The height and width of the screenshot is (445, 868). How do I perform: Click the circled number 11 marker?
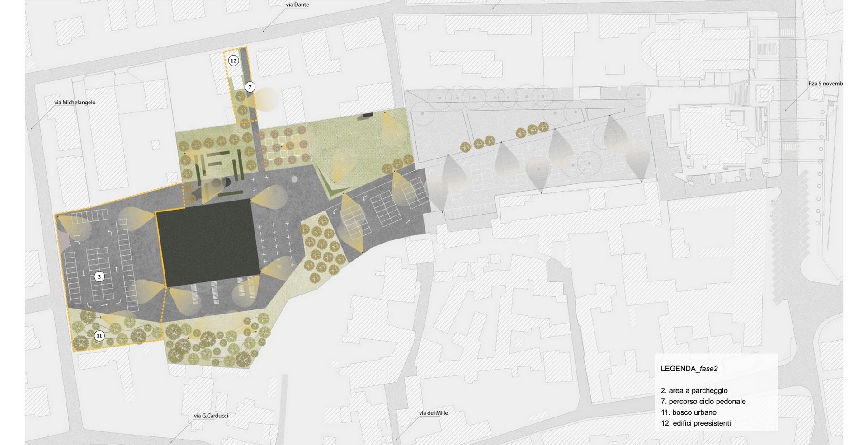[x=99, y=336]
